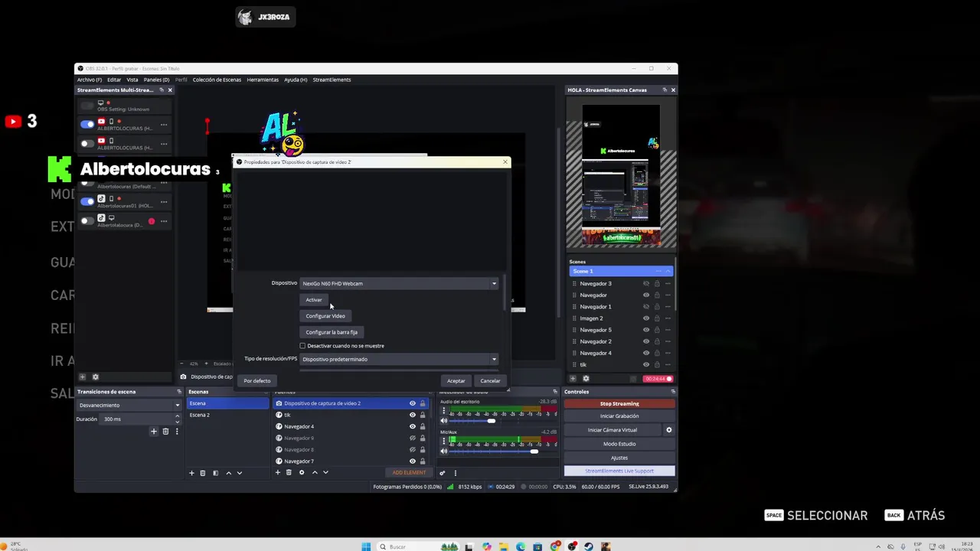
Task: Enable the Albertolocura TikTok desktop toggle
Action: coord(87,220)
